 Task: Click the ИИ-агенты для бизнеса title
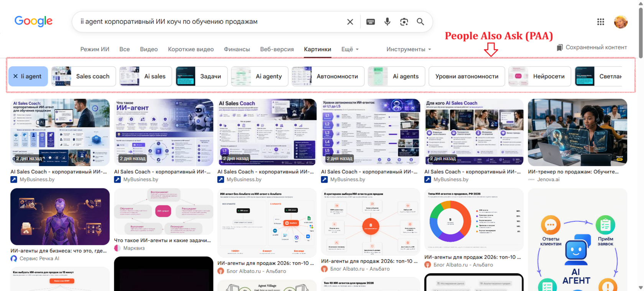[x=58, y=251]
